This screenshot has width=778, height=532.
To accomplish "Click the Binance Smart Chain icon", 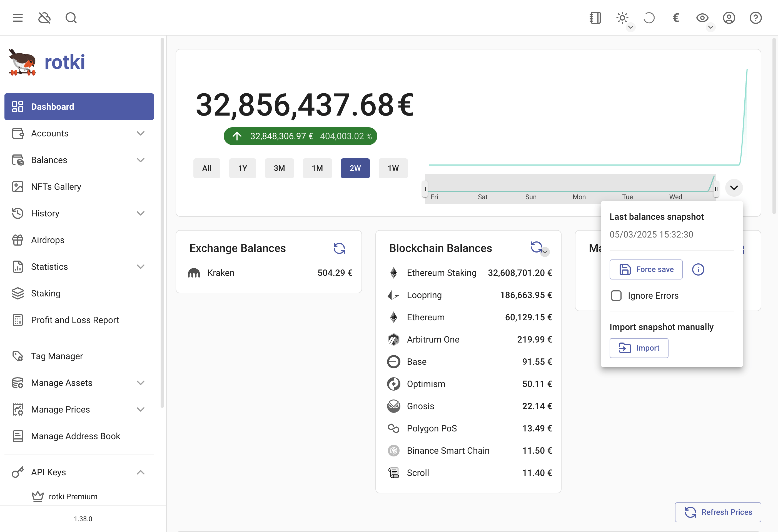I will coord(394,451).
